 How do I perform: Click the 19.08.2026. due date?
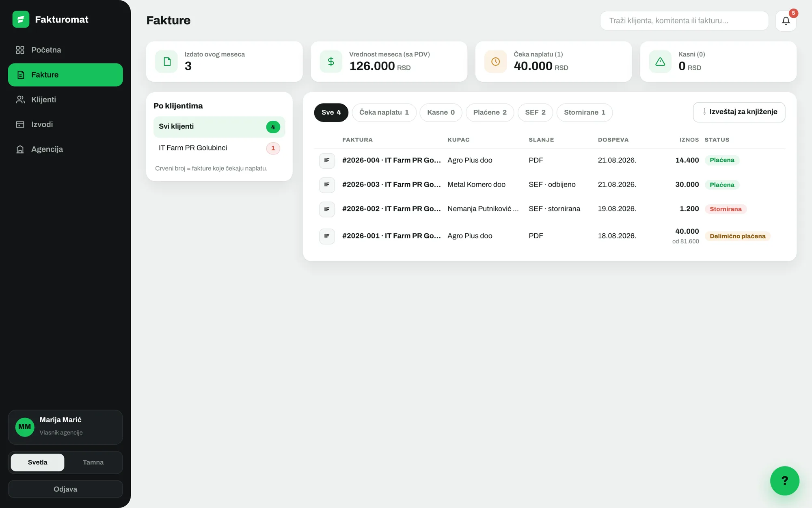point(617,209)
